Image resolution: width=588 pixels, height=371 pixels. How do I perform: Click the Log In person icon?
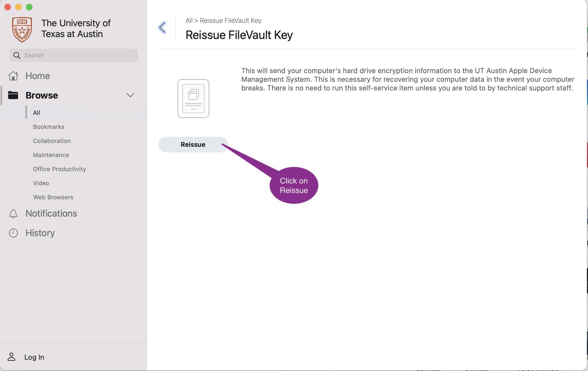(12, 357)
